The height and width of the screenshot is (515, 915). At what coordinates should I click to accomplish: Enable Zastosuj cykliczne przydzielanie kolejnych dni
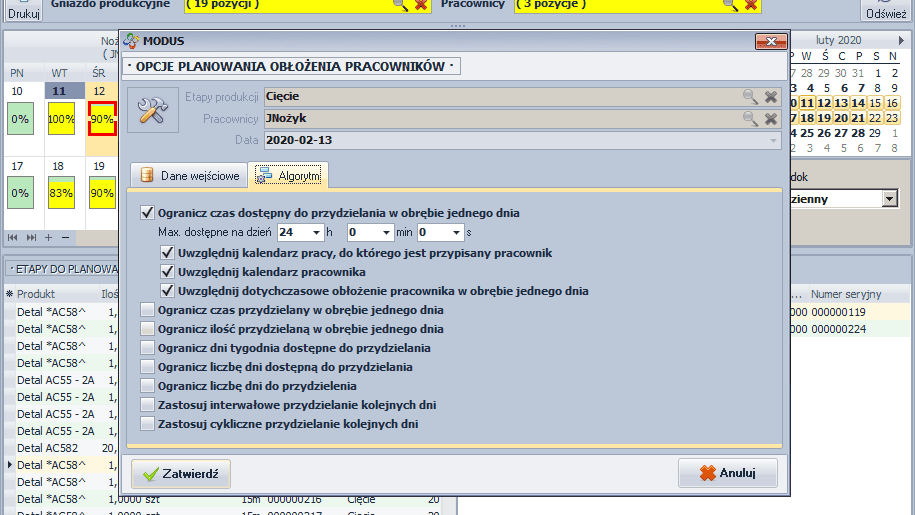pos(147,423)
